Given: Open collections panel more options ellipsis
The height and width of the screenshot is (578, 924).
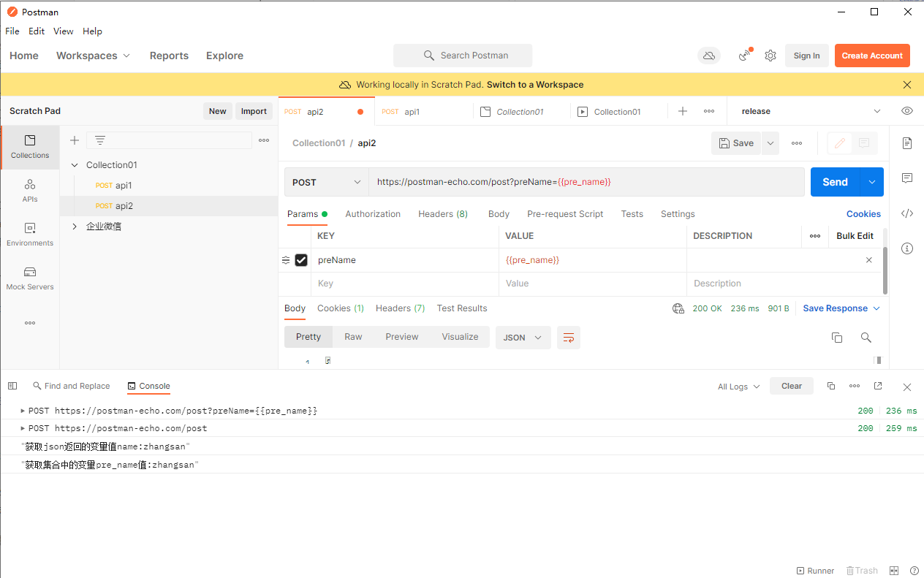Looking at the screenshot, I should click(x=264, y=140).
